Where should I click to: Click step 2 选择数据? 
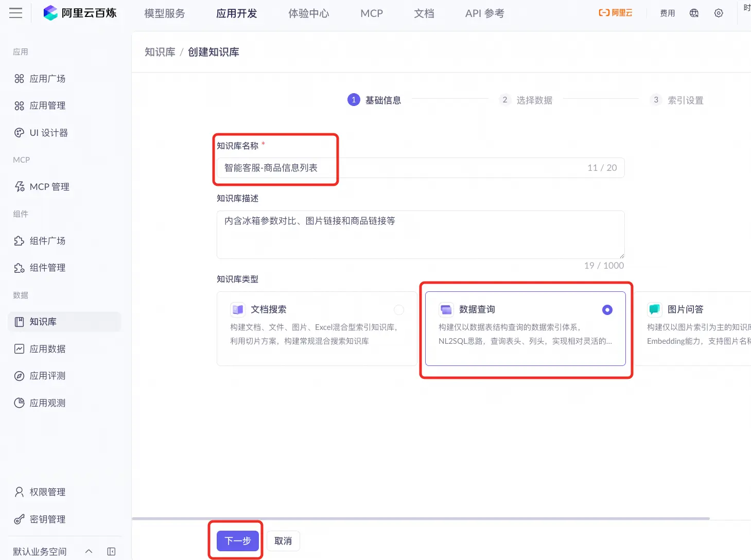point(526,100)
